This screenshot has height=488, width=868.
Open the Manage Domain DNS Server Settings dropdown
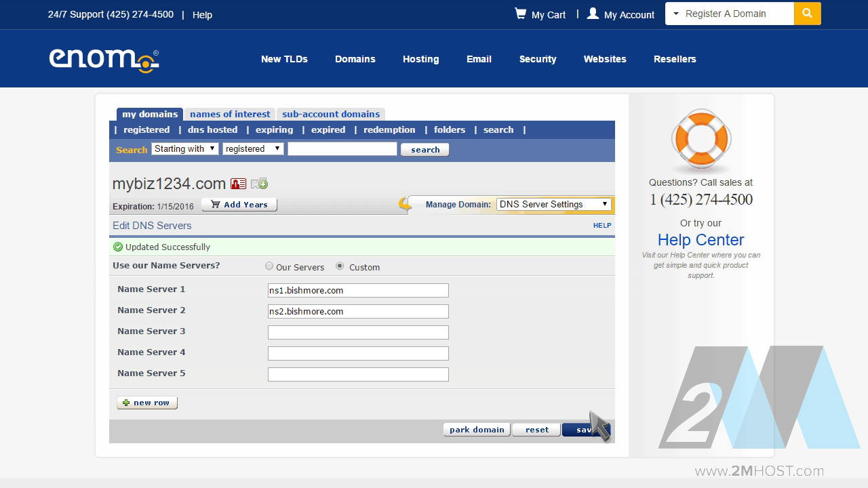coord(554,204)
